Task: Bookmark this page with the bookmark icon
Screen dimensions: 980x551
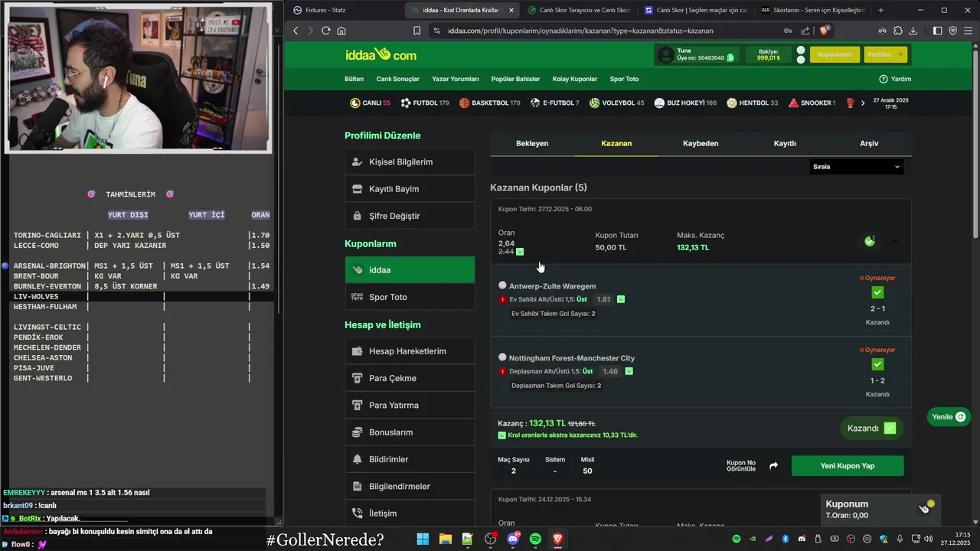Action: 416,31
